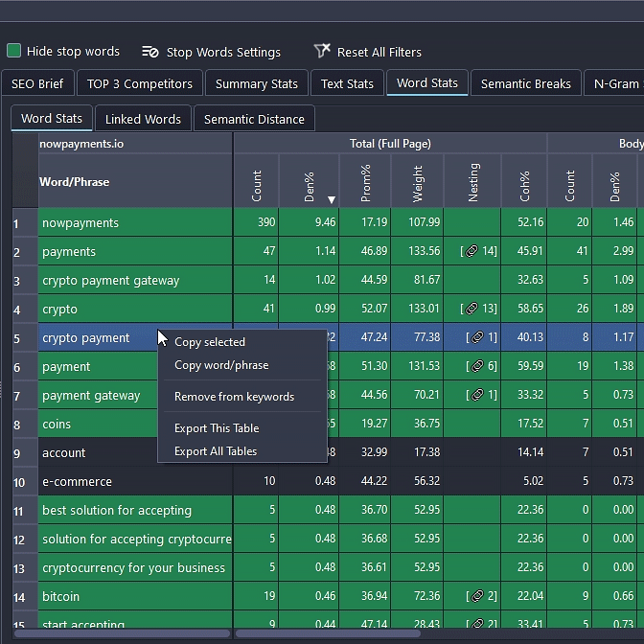644x644 pixels.
Task: Click nesting link icon in crypto row
Action: [x=471, y=309]
